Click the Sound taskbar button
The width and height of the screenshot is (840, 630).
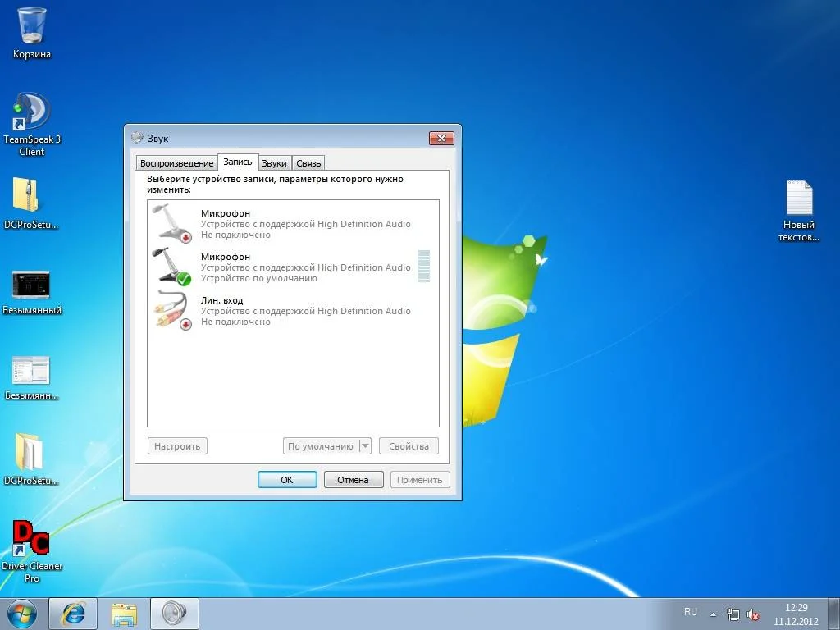pyautogui.click(x=174, y=613)
